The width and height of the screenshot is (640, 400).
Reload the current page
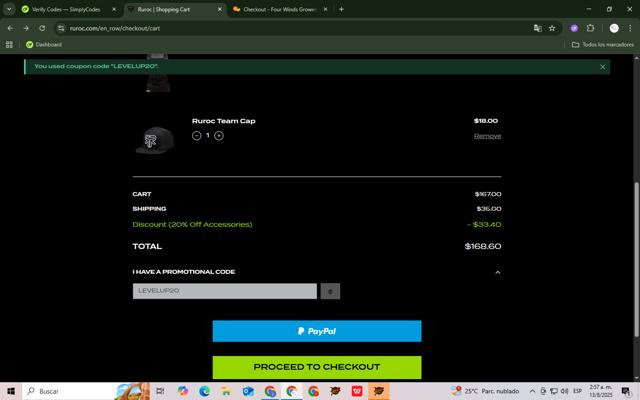click(x=42, y=28)
